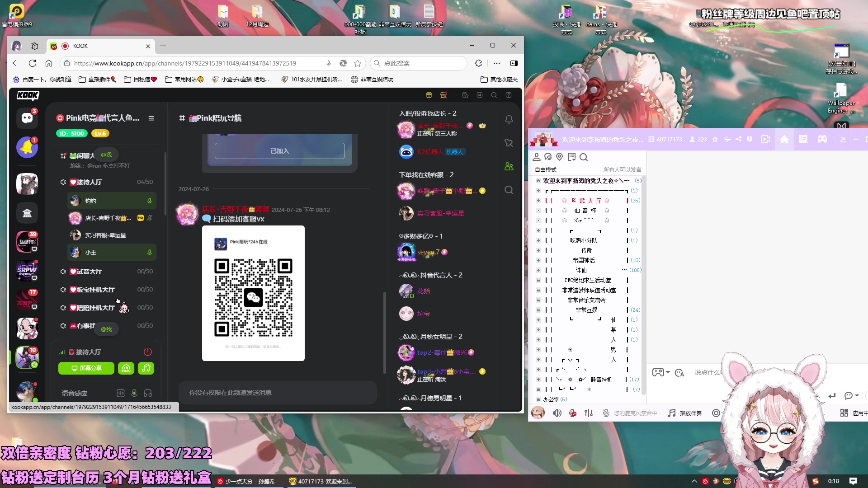This screenshot has width=868, height=488.
Task: Open the WeChat QR code image
Action: coord(253,293)
